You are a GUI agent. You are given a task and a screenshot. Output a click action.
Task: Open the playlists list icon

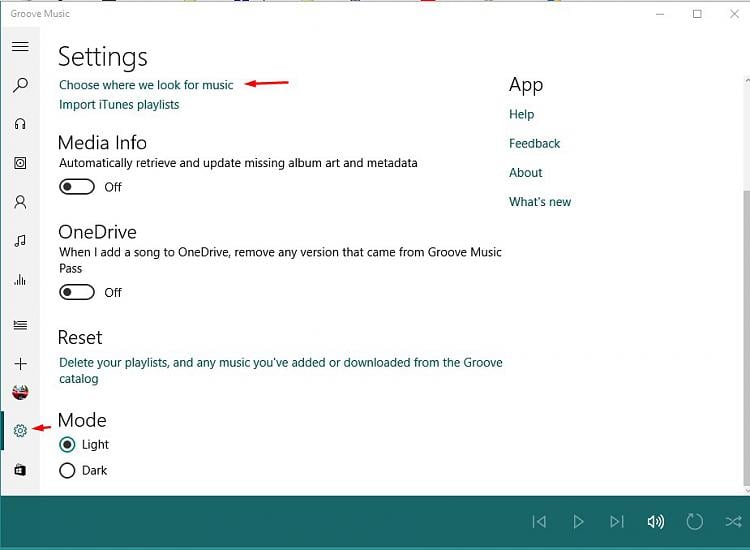20,325
